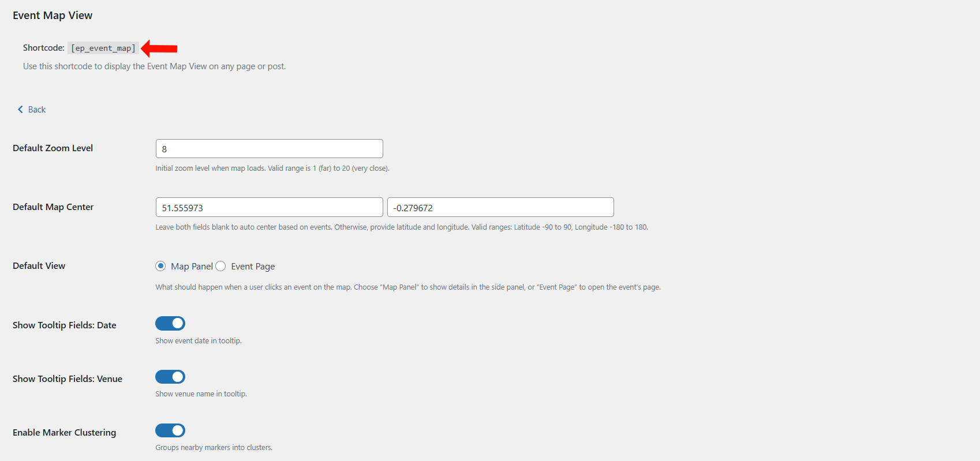Click the Show Tooltip Fields: Venue label
980x461 pixels.
pyautogui.click(x=68, y=379)
